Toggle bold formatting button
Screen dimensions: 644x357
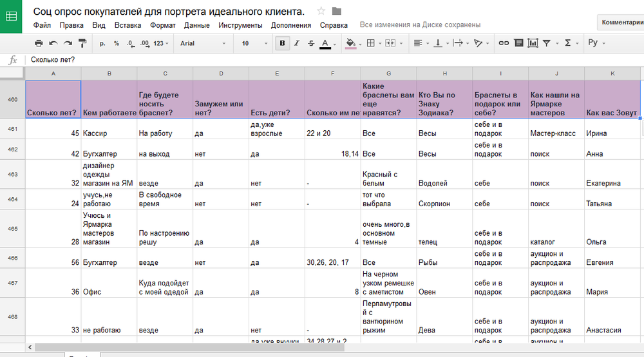click(x=282, y=43)
